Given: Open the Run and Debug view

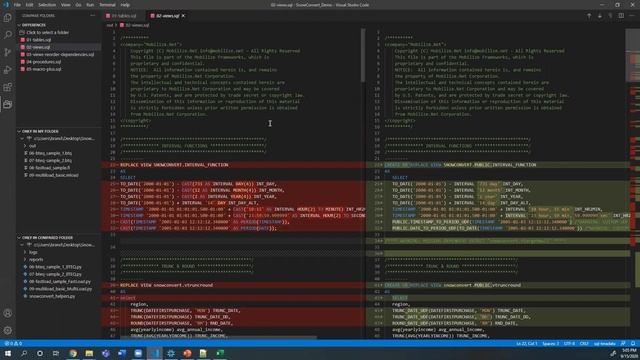Looking at the screenshot, I should tap(7, 70).
